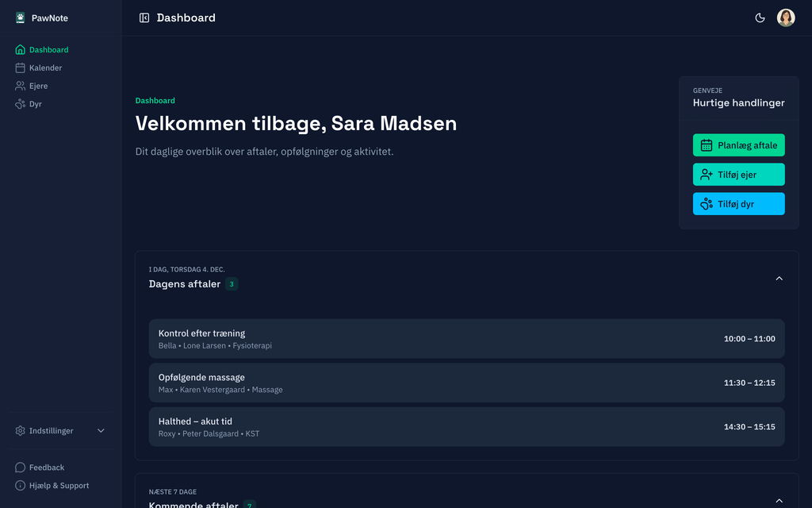Click the Indstillinger gear icon
Image resolution: width=812 pixels, height=508 pixels.
coord(21,431)
